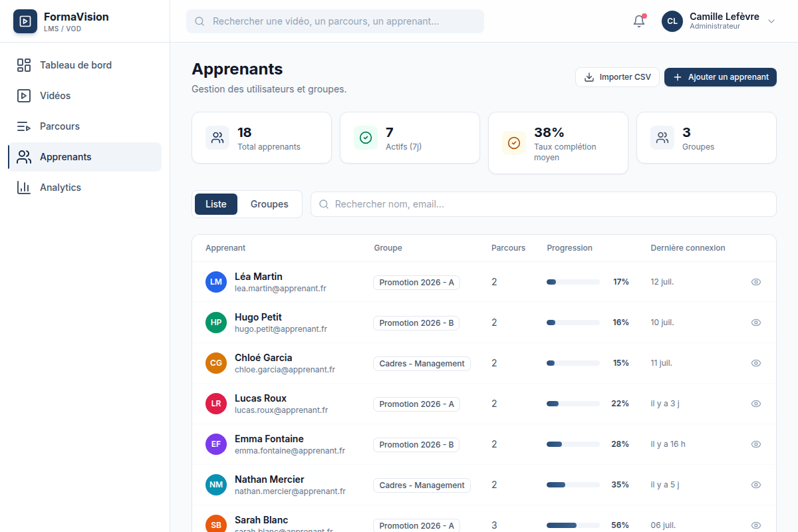
Task: Click the Parcours playlist icon
Action: pyautogui.click(x=24, y=126)
